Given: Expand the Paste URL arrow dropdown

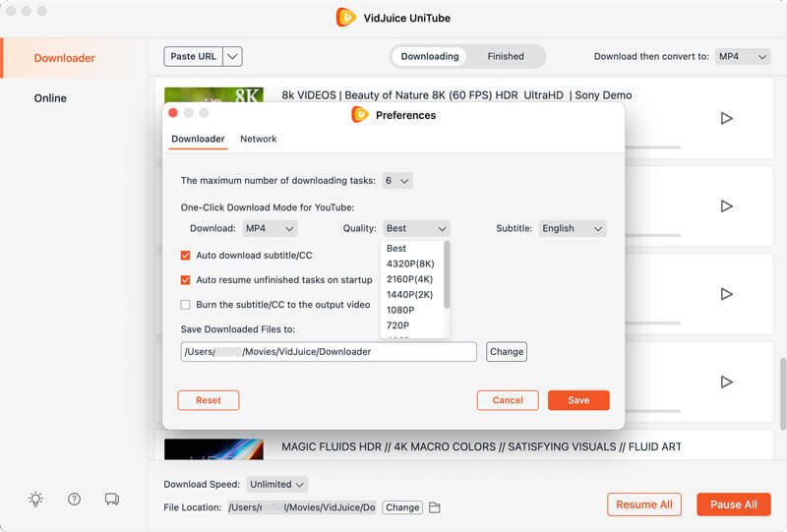Looking at the screenshot, I should 232,57.
